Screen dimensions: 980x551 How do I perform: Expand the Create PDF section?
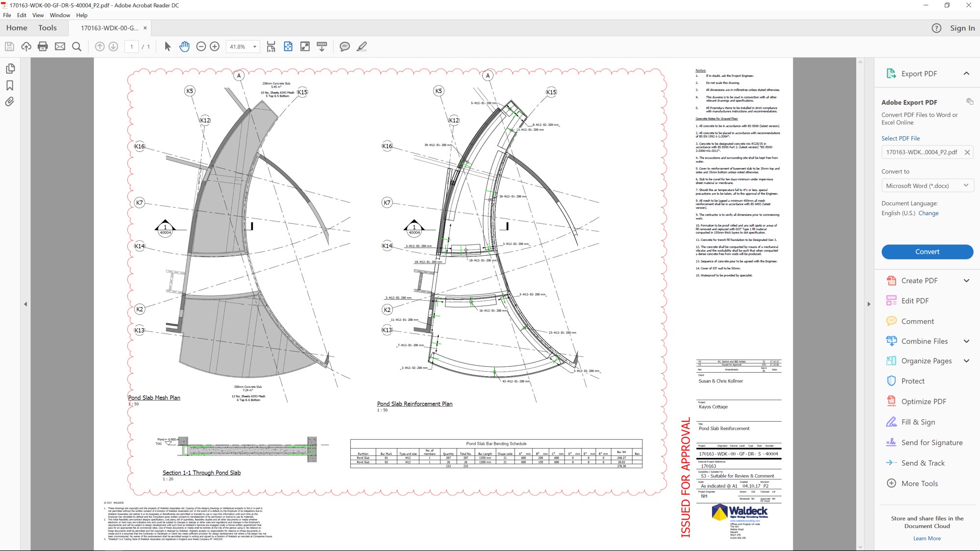tap(966, 281)
